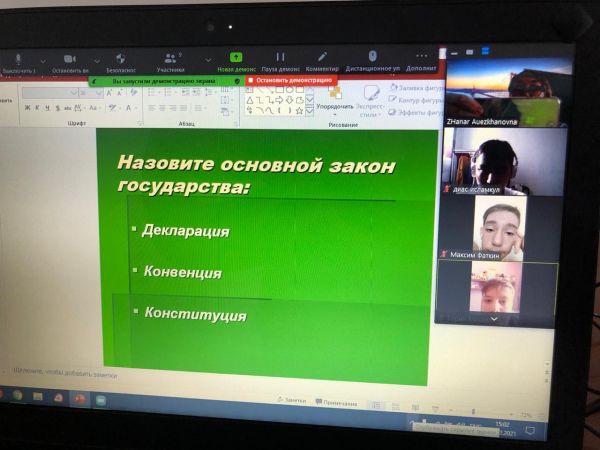Click the remote control (Дистанционное) icon
The height and width of the screenshot is (450, 600).
372,56
